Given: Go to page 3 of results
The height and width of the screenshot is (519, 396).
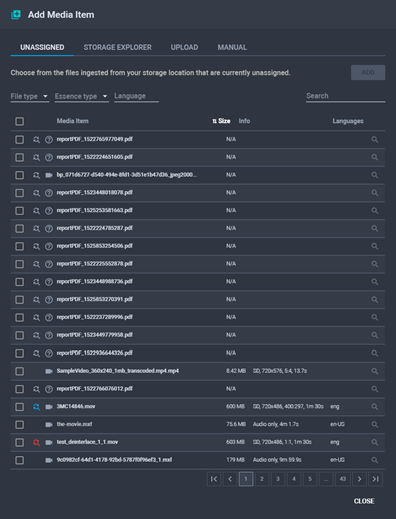Looking at the screenshot, I should pos(278,479).
